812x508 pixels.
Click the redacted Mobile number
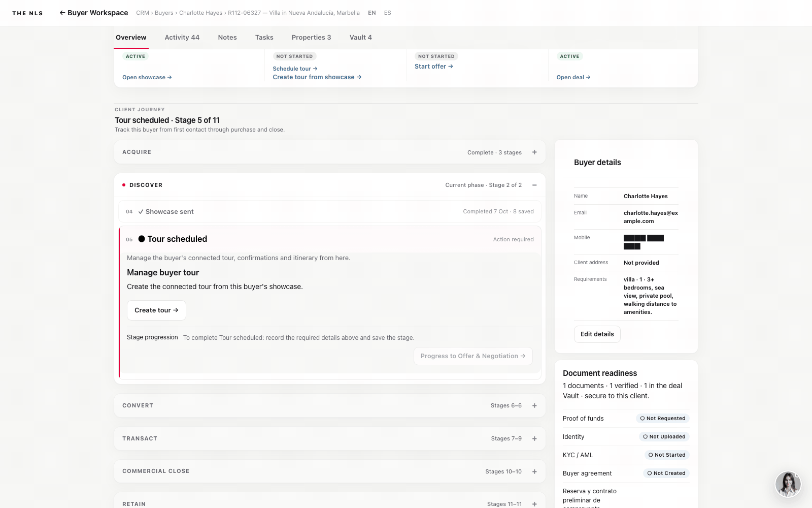coord(644,242)
